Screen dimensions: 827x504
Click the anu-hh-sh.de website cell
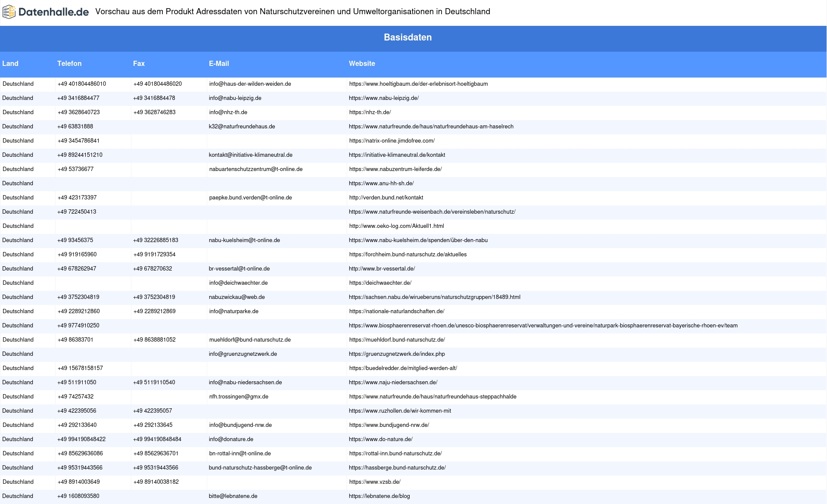click(381, 184)
